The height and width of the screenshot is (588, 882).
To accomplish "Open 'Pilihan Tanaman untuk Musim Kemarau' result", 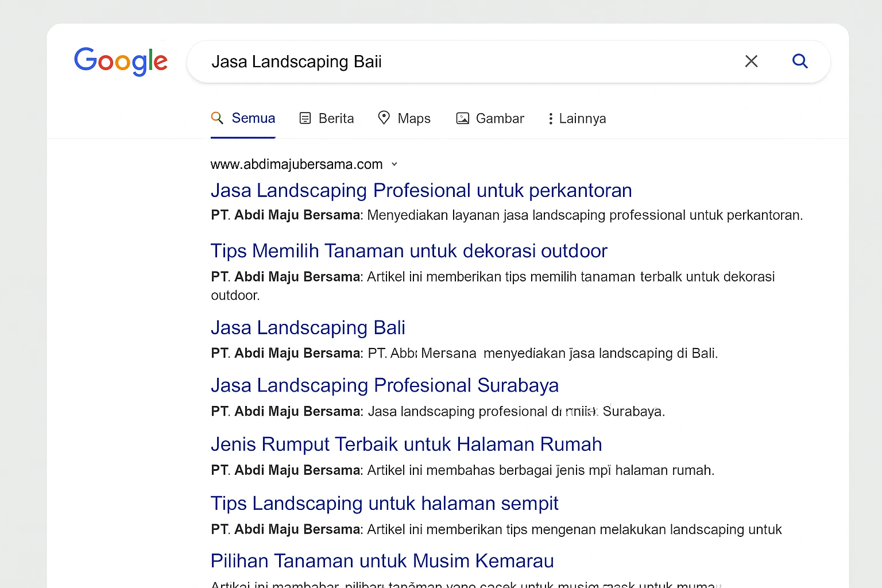I will point(382,560).
